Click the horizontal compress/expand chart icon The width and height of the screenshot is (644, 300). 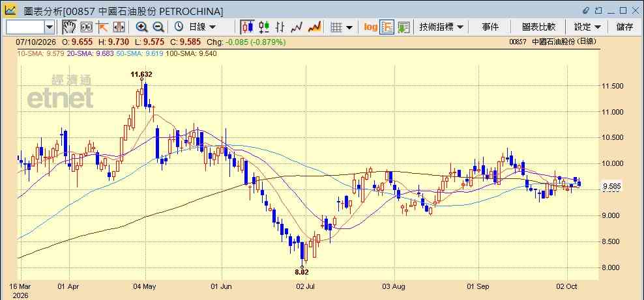pos(119,27)
